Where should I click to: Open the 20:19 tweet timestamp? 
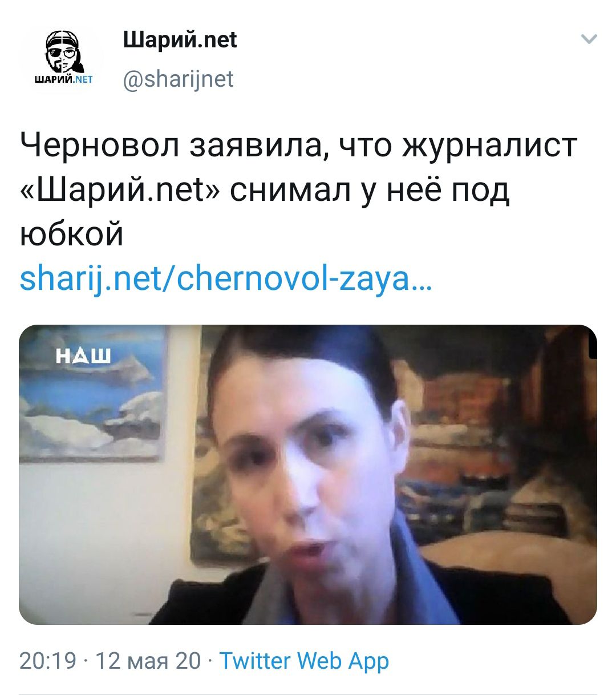[x=48, y=661]
